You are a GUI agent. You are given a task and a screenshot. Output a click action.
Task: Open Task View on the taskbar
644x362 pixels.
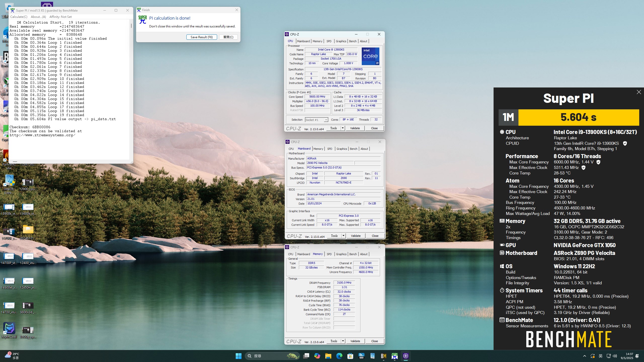[306, 356]
